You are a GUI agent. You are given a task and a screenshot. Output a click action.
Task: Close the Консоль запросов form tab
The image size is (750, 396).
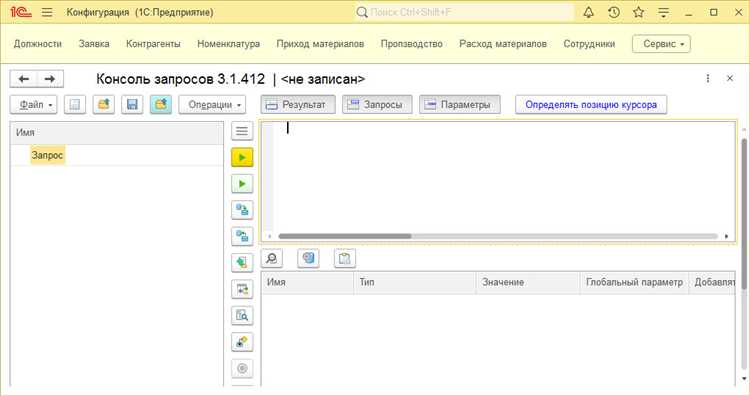[730, 78]
